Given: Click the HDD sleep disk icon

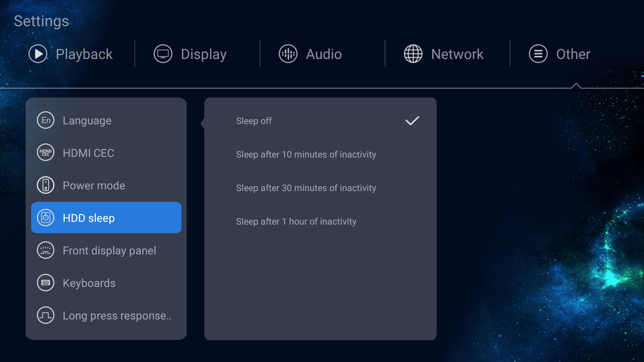Looking at the screenshot, I should tap(46, 218).
